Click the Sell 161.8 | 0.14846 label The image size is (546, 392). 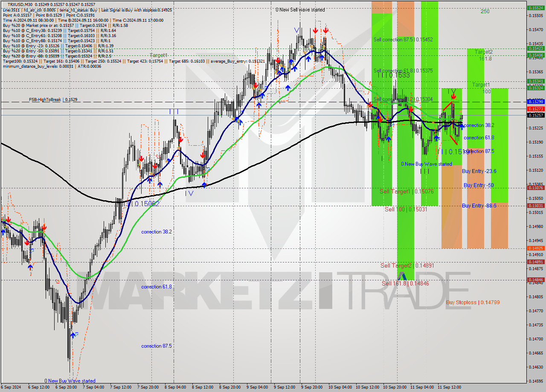tap(405, 283)
